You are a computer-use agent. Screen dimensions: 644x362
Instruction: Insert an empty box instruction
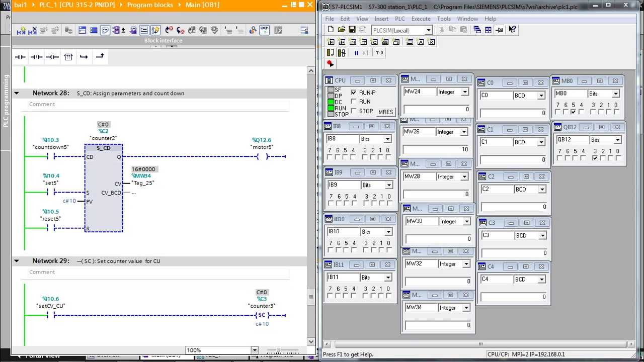pos(68,57)
